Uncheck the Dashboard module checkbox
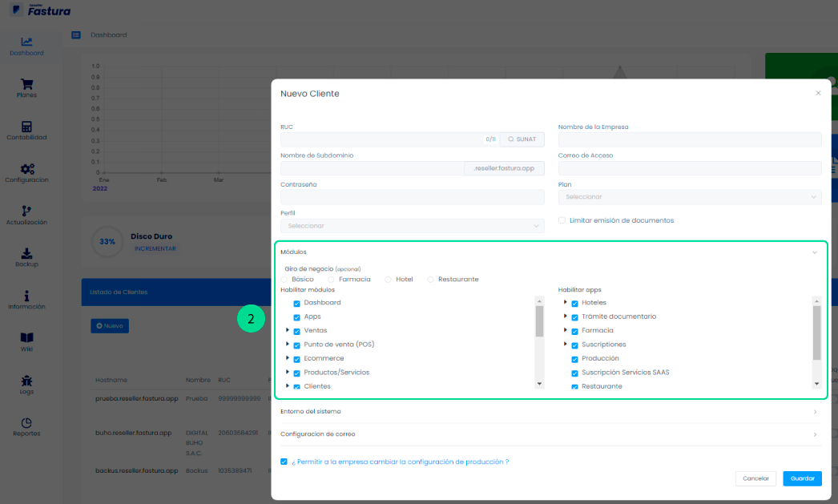Image resolution: width=838 pixels, height=504 pixels. coord(297,303)
